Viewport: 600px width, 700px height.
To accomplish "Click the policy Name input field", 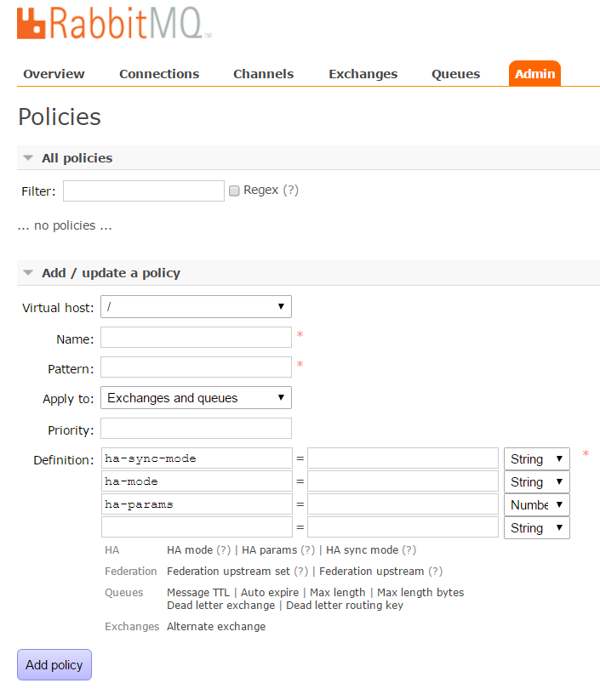I will (x=196, y=338).
